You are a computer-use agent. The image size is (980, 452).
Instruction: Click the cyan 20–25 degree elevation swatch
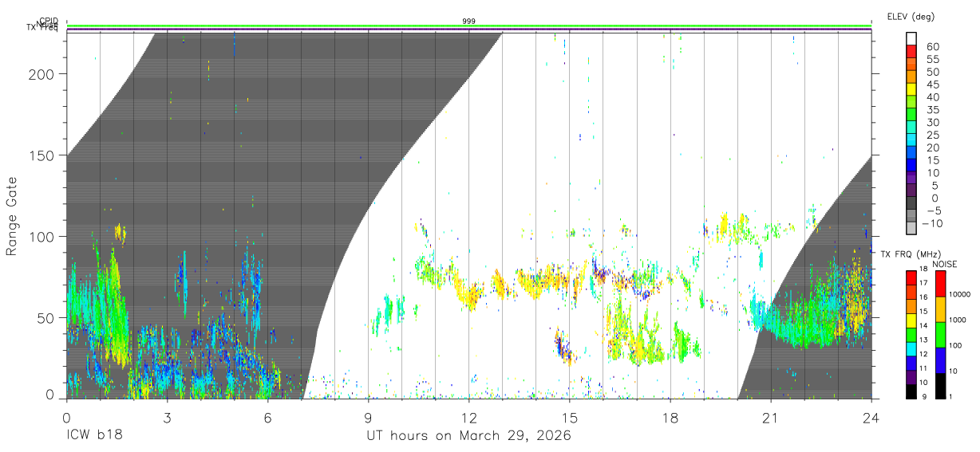(x=911, y=140)
